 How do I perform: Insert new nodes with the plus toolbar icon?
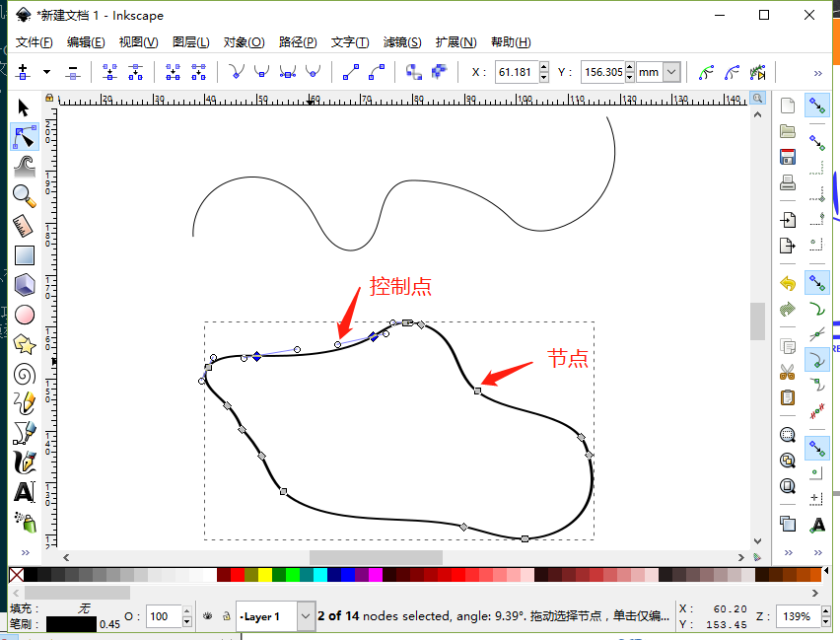click(22, 72)
